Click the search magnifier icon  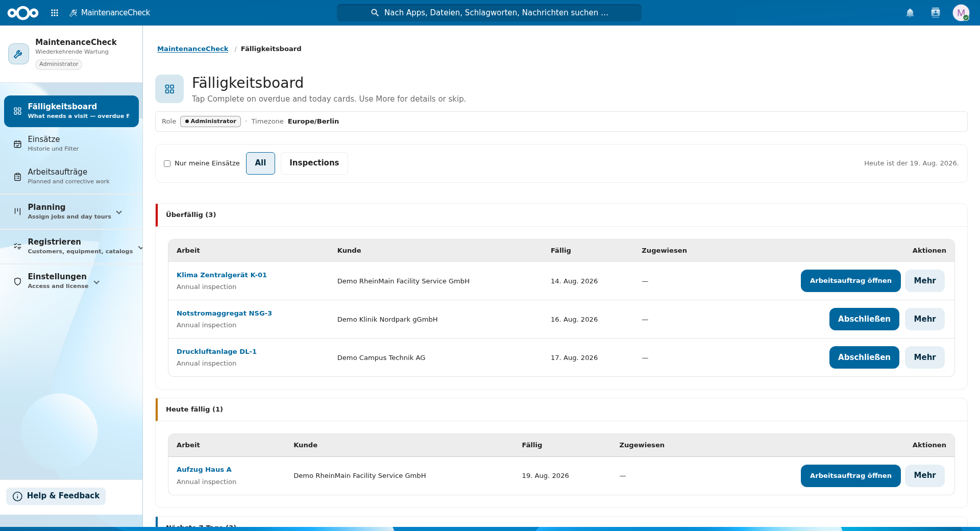tap(375, 13)
